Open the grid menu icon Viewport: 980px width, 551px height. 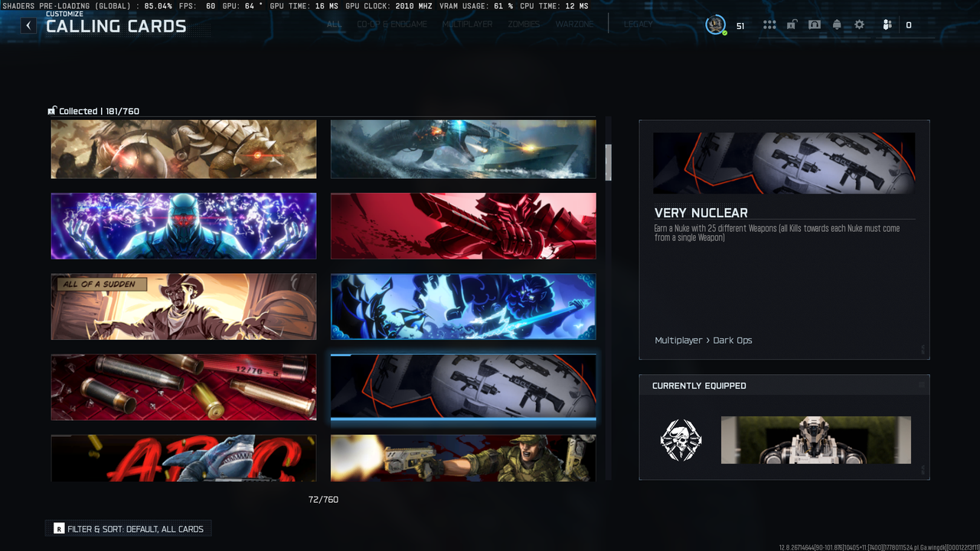tap(769, 25)
